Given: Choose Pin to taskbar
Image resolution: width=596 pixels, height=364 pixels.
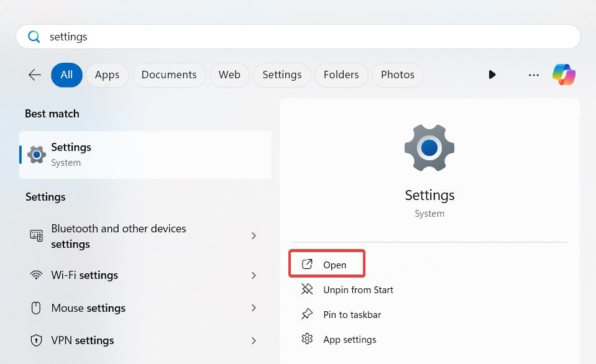Looking at the screenshot, I should tap(352, 315).
